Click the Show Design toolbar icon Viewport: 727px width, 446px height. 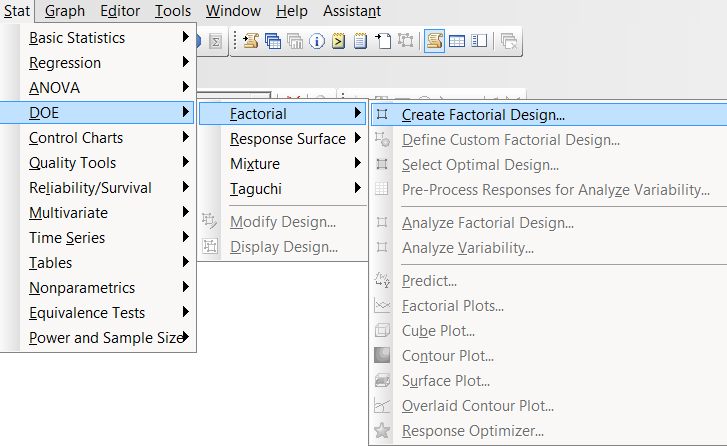406,41
